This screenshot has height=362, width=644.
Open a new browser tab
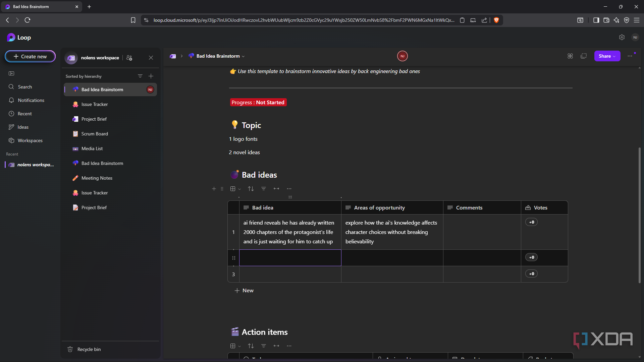[89, 7]
